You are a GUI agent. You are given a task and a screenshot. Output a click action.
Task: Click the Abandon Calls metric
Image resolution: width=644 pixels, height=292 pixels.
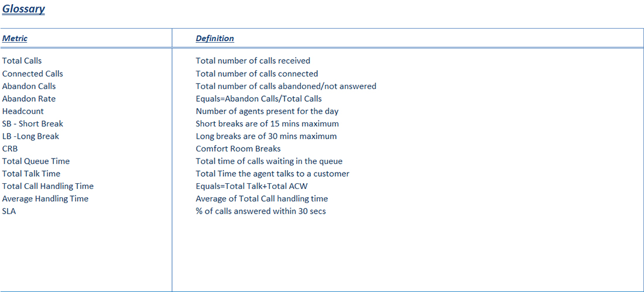[x=29, y=86]
